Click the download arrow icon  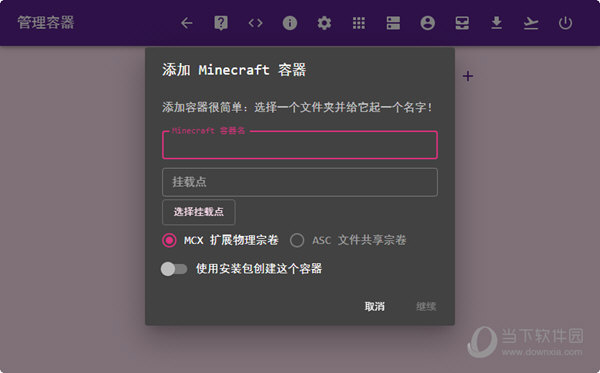496,23
